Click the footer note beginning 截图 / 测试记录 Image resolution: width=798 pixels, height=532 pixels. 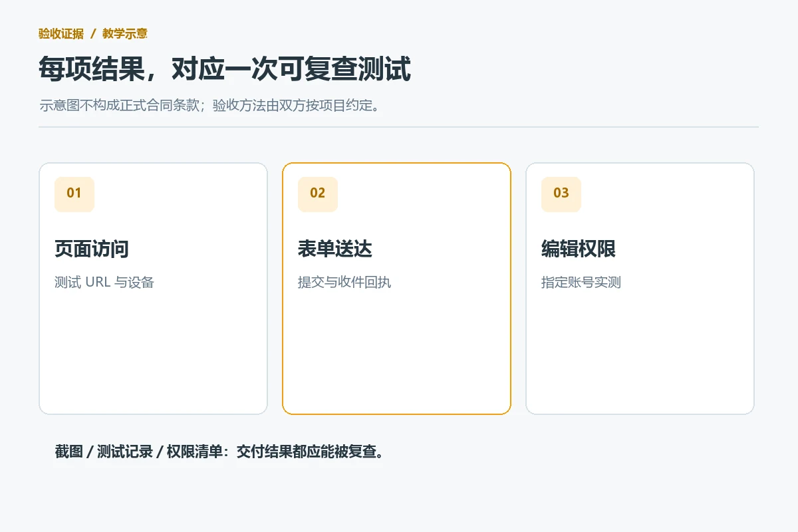pos(219,452)
